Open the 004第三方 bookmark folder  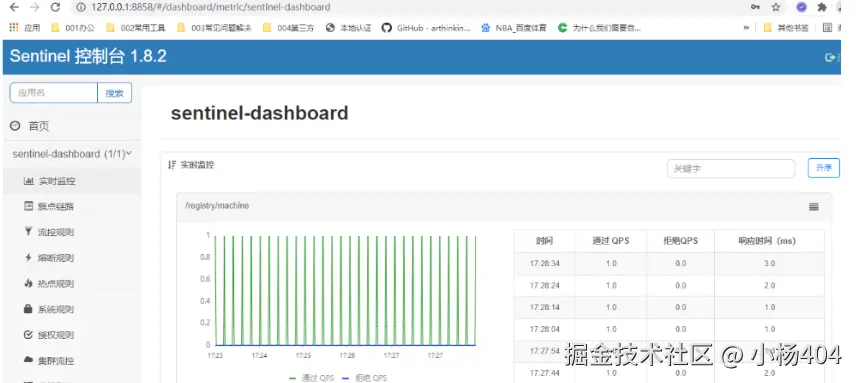pyautogui.click(x=288, y=28)
